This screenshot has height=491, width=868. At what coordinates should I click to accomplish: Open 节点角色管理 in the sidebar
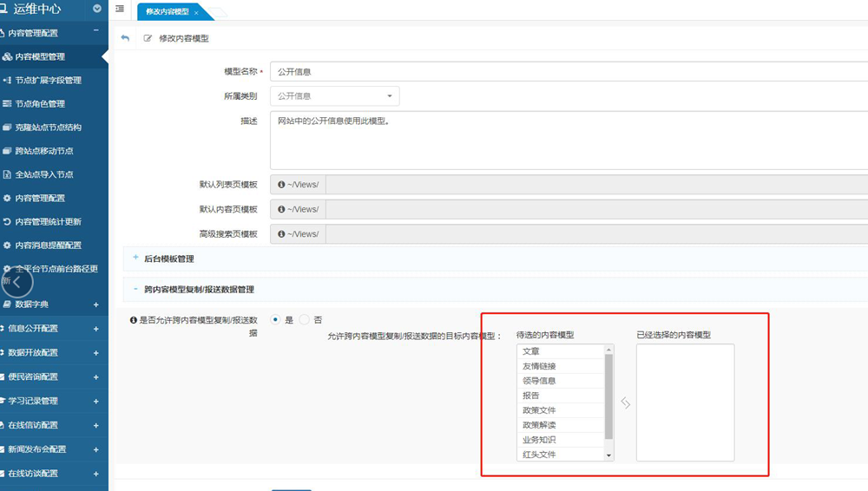[x=40, y=104]
